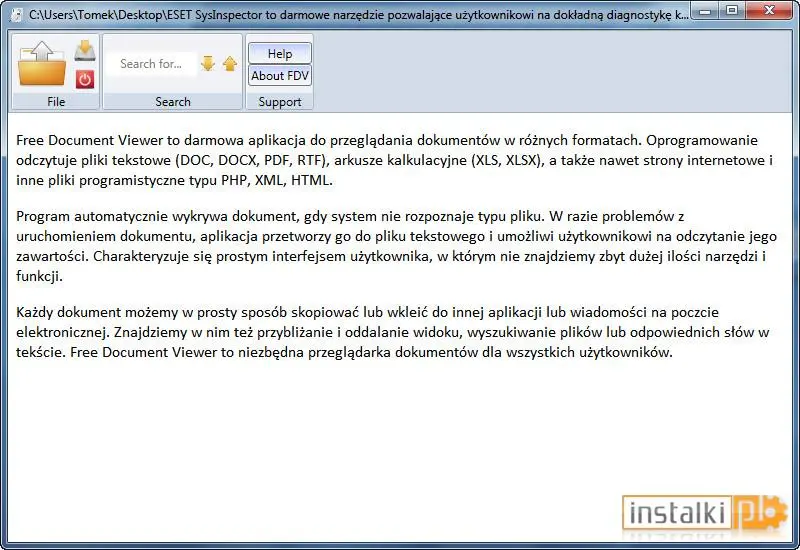
Task: Click the paragraph starting 'Każdy dokument możemy'
Action: click(x=392, y=332)
